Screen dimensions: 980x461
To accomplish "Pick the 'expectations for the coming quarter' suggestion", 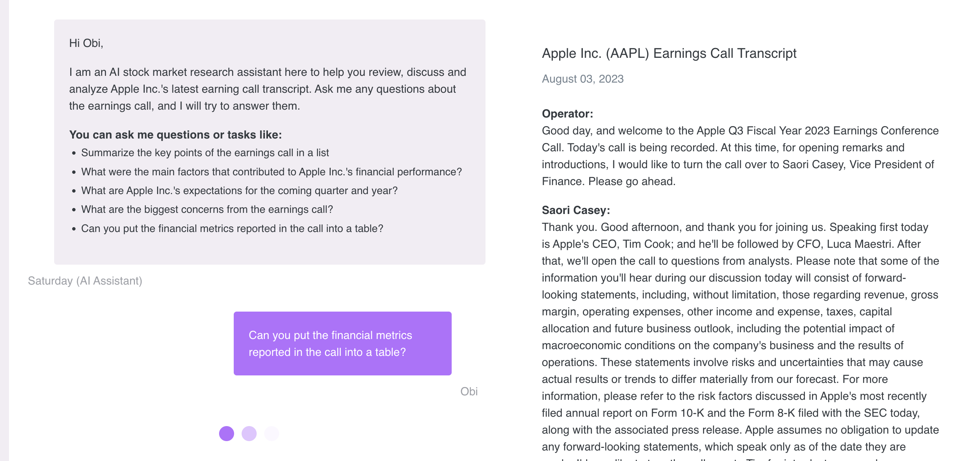I will (239, 190).
